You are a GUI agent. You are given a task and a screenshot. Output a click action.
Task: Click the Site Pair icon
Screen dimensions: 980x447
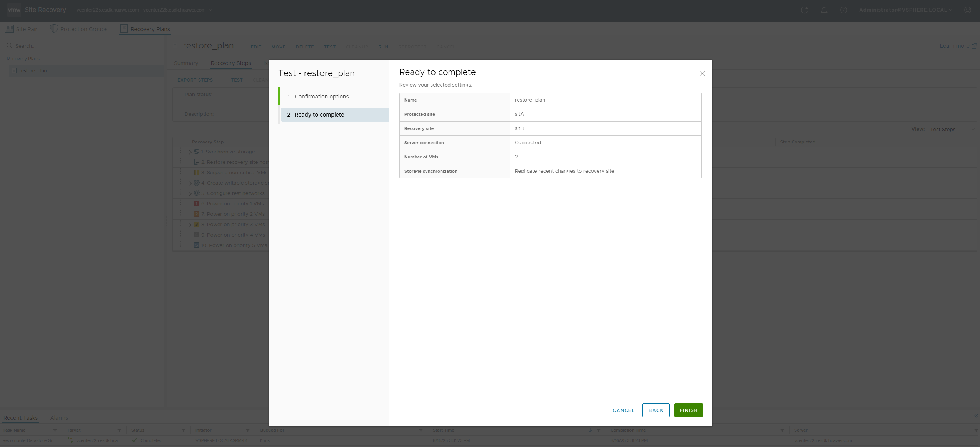10,29
